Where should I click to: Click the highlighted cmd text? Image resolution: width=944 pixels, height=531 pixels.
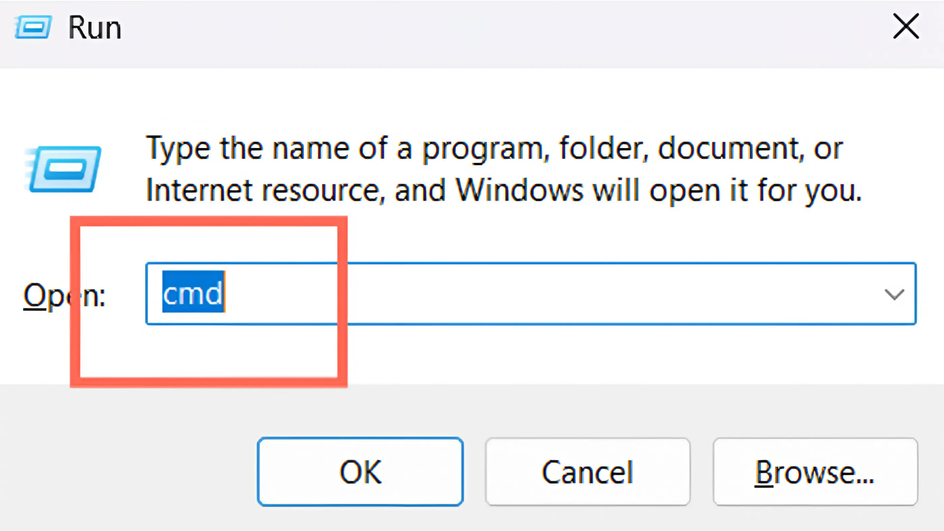[x=193, y=293]
